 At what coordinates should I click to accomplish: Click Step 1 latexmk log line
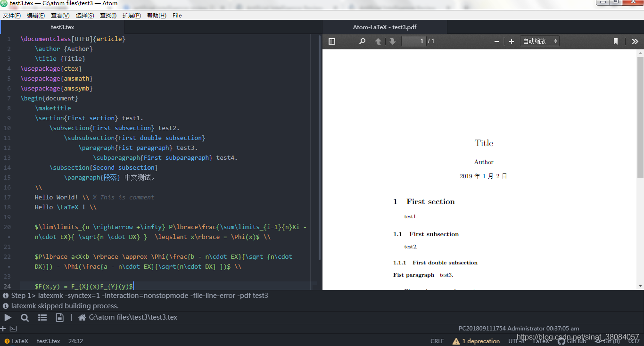pyautogui.click(x=140, y=296)
